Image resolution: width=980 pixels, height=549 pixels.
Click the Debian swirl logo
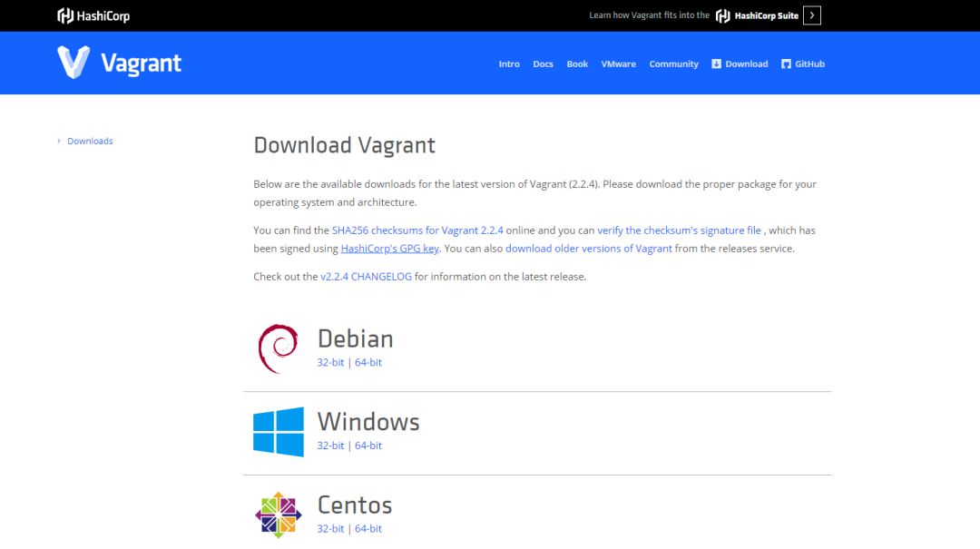279,348
